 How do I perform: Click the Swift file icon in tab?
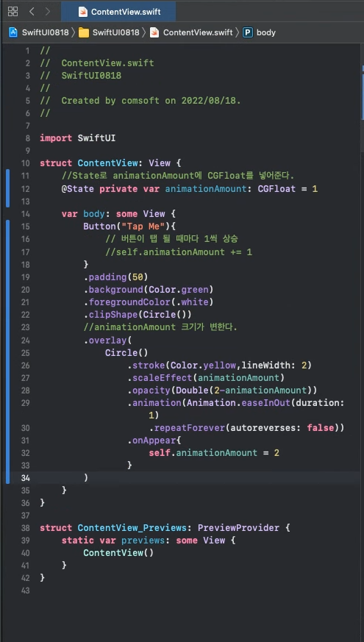[x=83, y=12]
